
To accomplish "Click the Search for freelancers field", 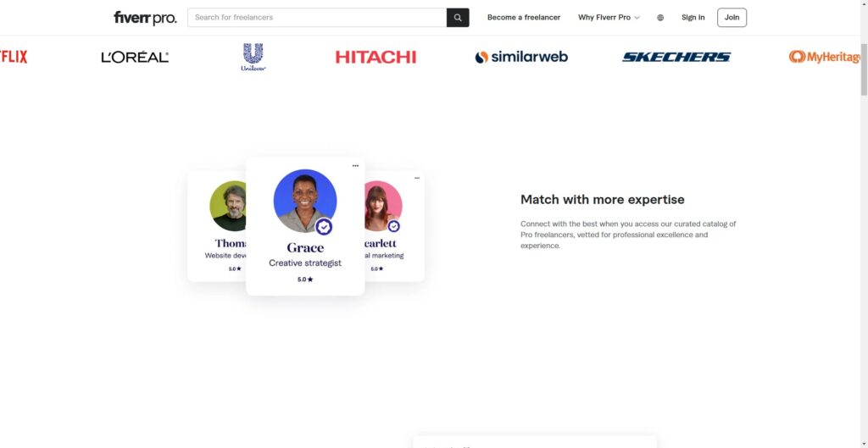I will [x=317, y=18].
